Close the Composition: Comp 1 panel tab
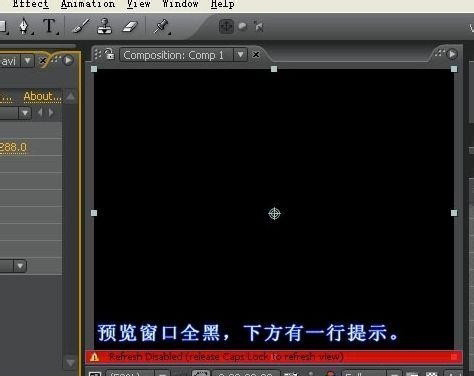This screenshot has height=376, width=474. click(256, 54)
